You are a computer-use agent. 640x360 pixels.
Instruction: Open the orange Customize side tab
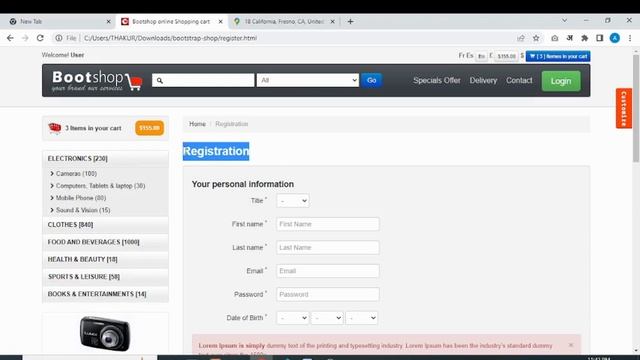tap(624, 108)
